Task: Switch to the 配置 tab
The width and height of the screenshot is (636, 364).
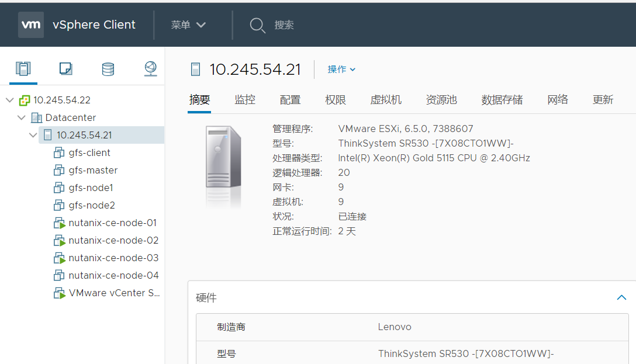Action: coord(290,100)
